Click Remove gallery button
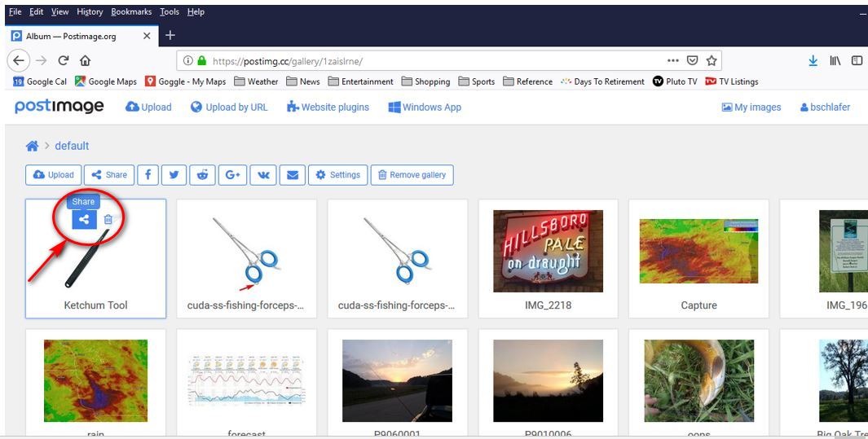This screenshot has height=439, width=868. [x=412, y=175]
